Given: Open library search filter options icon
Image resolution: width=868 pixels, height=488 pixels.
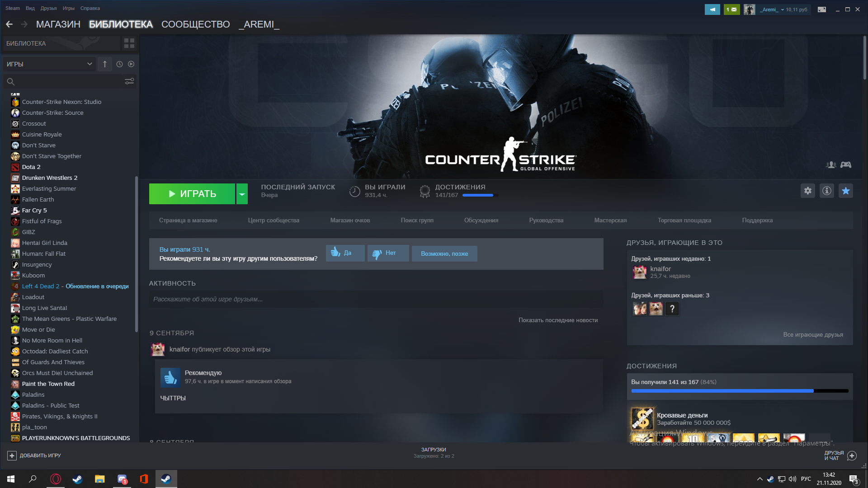Looking at the screenshot, I should [129, 81].
